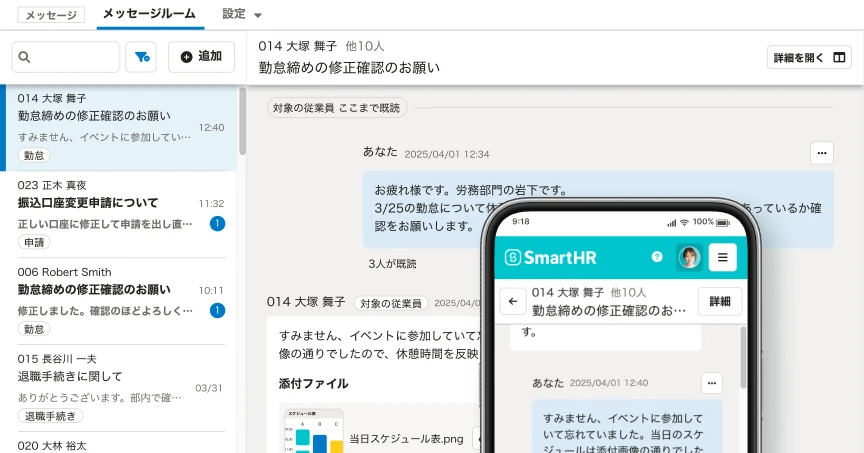This screenshot has height=453, width=864.
Task: Click the split-panel icon in 詳細を開く
Action: pos(839,57)
